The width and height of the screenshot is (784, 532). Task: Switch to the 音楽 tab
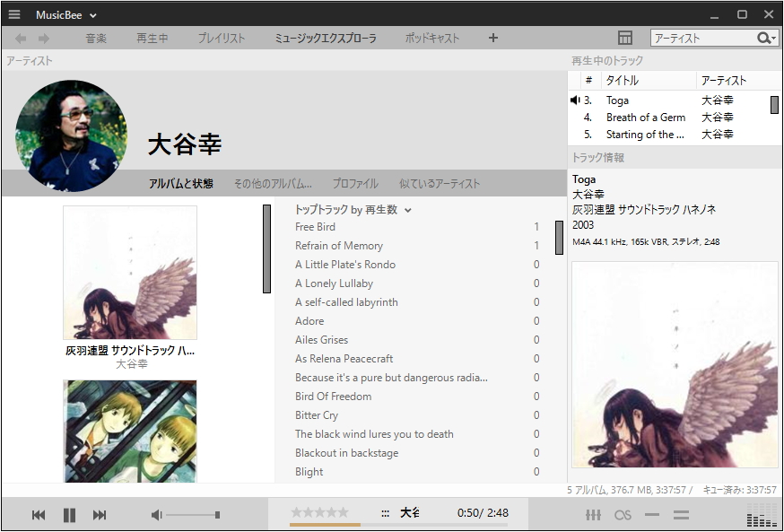click(x=96, y=38)
